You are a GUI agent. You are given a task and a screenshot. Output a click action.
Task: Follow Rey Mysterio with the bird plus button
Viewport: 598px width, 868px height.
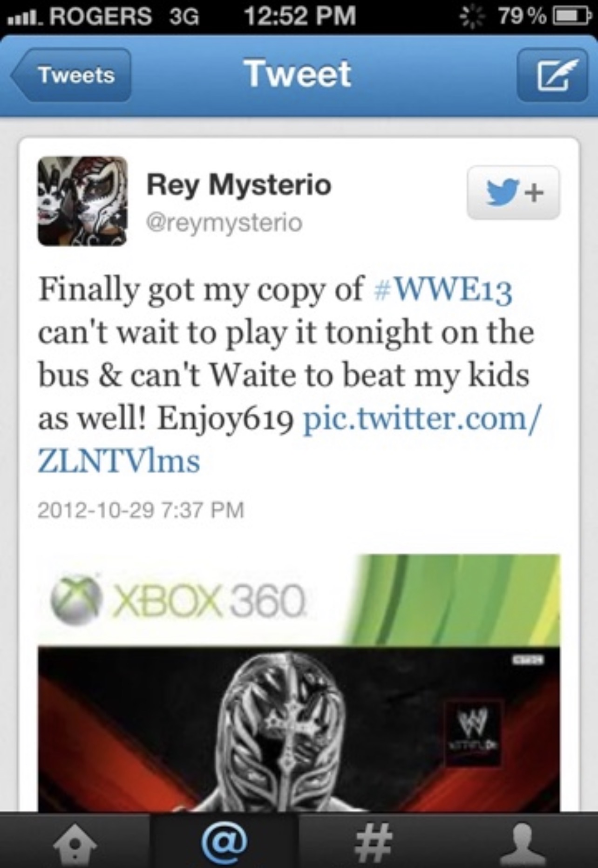[513, 192]
